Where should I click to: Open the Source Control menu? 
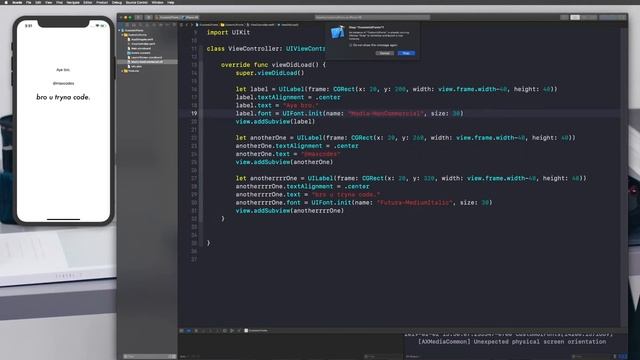click(x=136, y=2)
